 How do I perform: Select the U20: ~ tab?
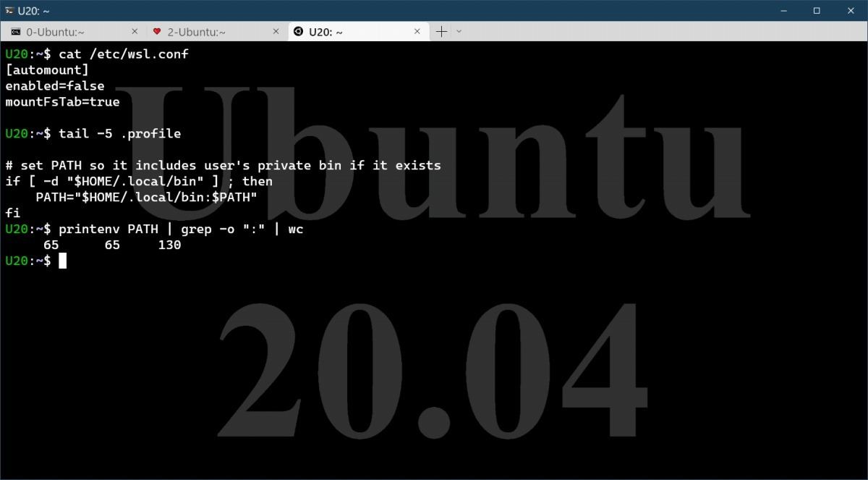[x=357, y=32]
